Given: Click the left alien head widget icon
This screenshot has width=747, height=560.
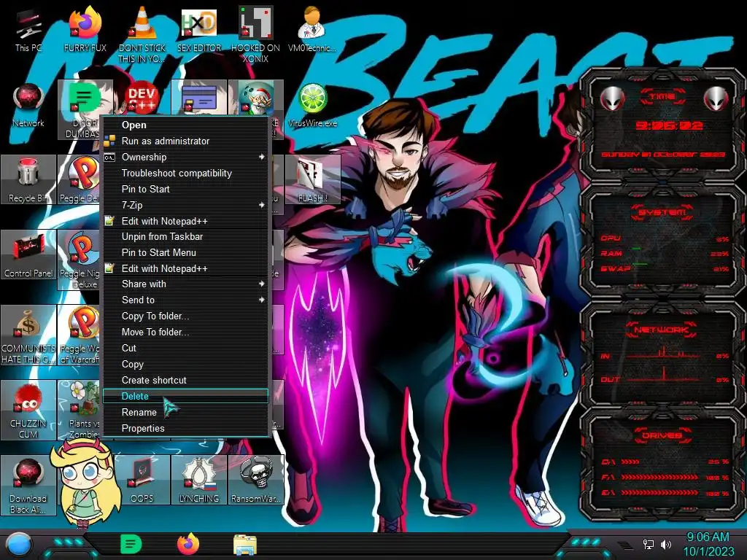Looking at the screenshot, I should point(611,98).
